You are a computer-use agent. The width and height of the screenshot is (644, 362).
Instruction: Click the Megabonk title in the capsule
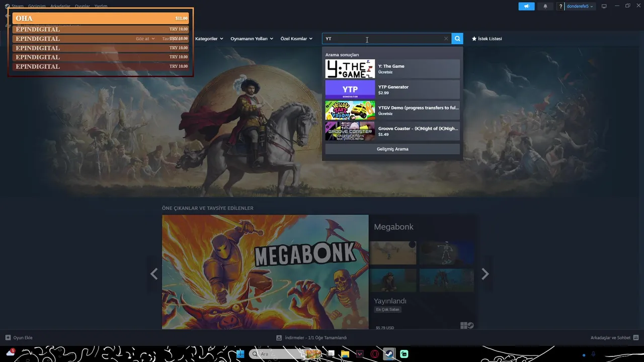pos(393,227)
